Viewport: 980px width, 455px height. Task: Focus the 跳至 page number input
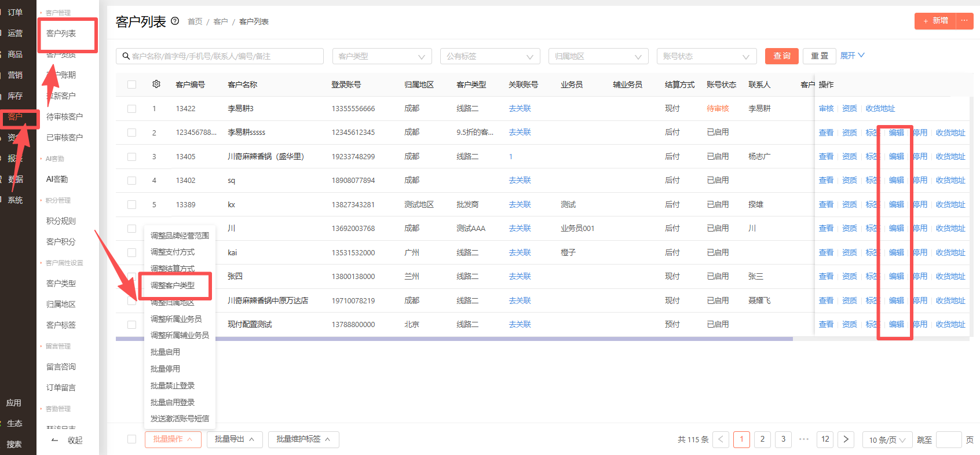pos(949,440)
